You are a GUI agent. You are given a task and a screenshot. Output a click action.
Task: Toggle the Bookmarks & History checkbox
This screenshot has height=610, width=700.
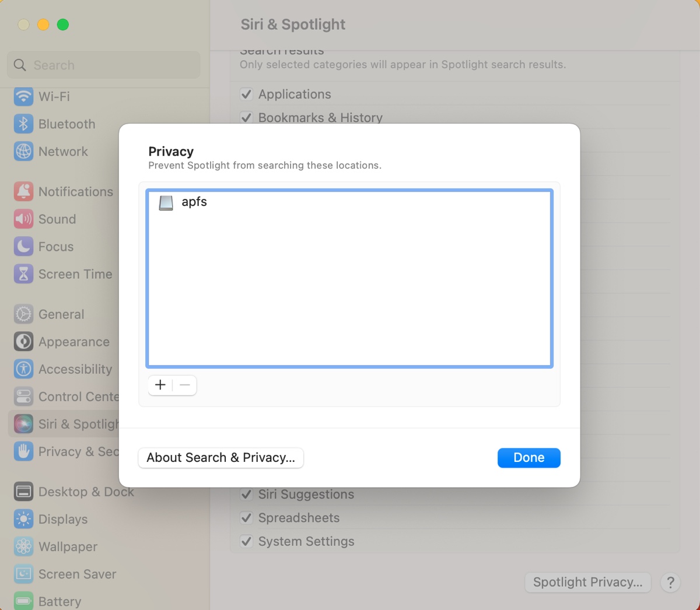[247, 117]
